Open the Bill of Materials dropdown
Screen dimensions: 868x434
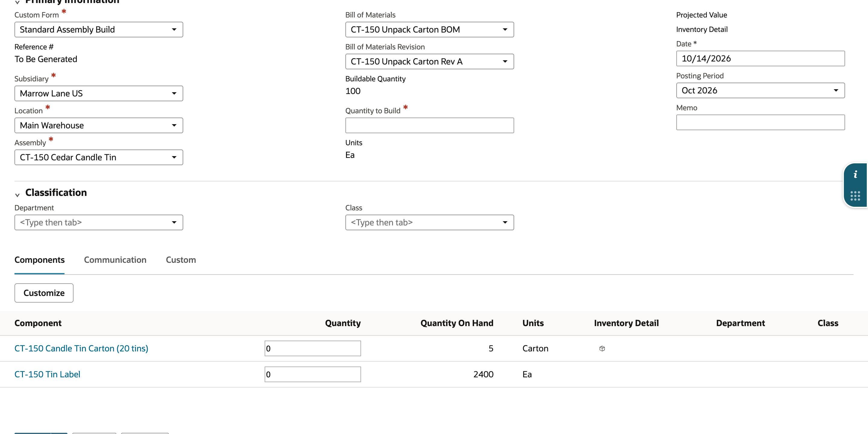(x=429, y=30)
